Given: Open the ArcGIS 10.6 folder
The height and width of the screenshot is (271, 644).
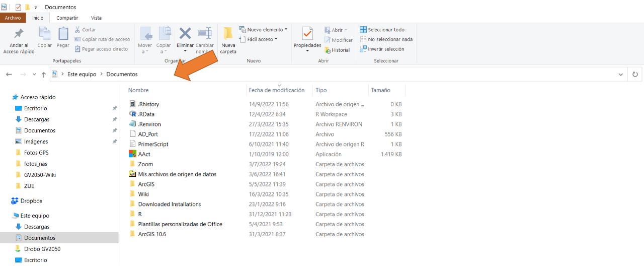Looking at the screenshot, I should click(152, 234).
